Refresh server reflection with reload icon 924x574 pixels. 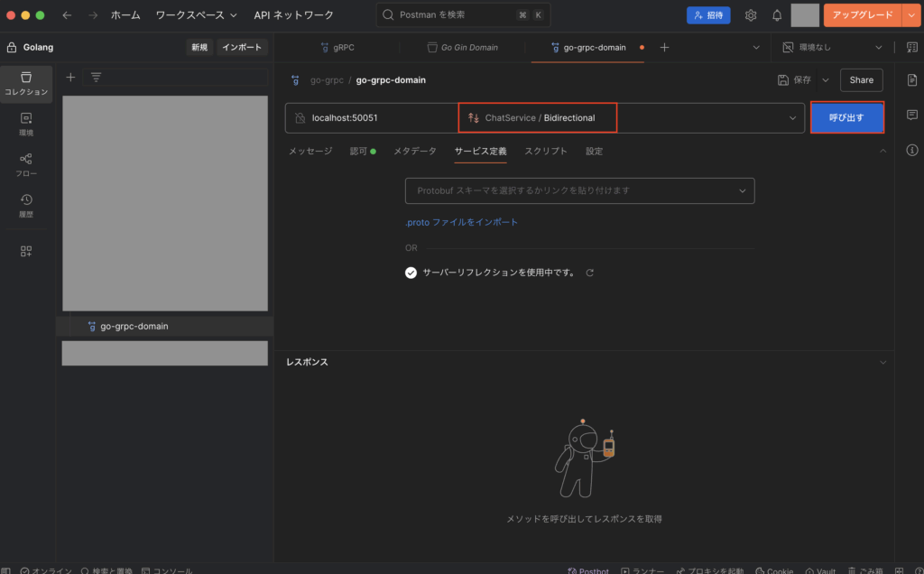click(590, 273)
